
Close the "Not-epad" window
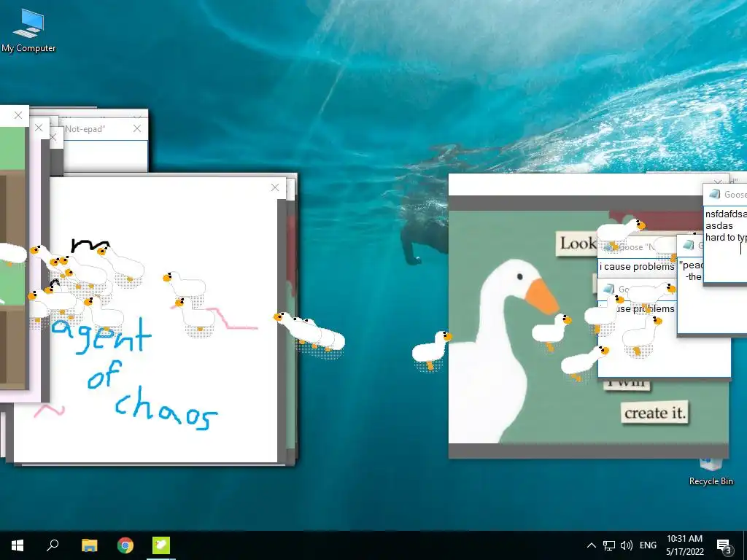pyautogui.click(x=137, y=128)
